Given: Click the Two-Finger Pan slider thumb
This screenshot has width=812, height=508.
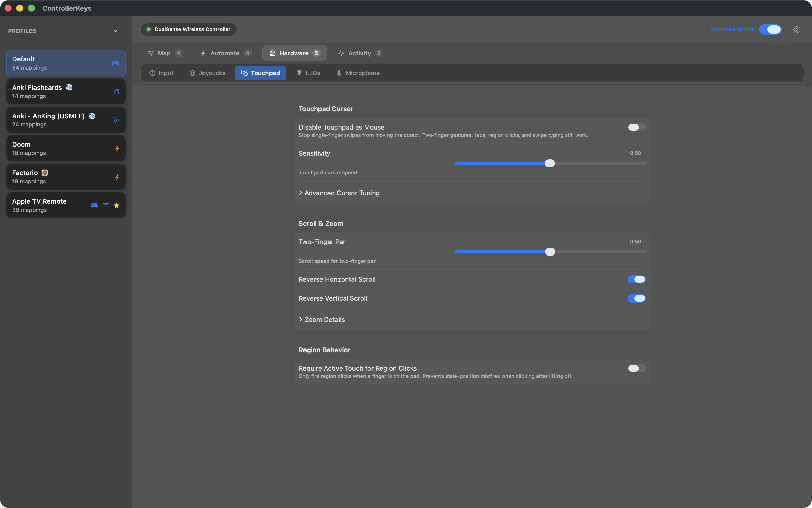Looking at the screenshot, I should tap(550, 252).
